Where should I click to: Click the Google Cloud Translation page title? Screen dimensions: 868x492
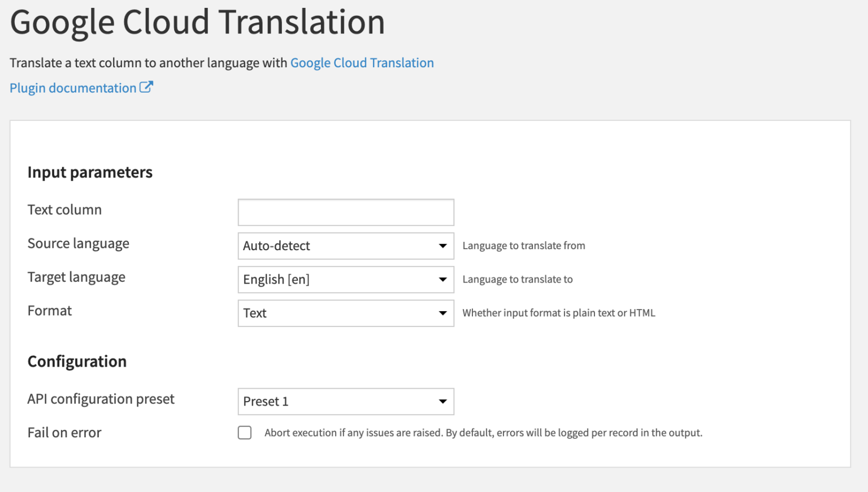[197, 23]
